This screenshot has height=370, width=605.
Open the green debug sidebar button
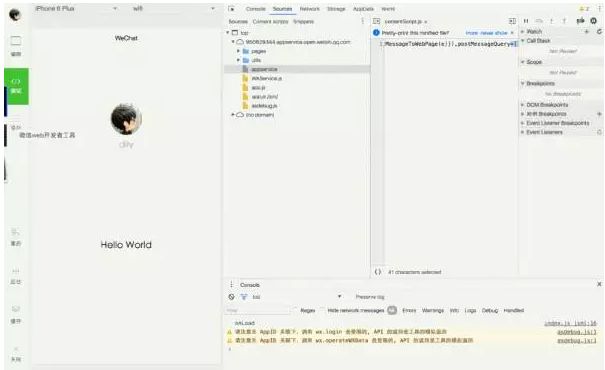(16, 86)
